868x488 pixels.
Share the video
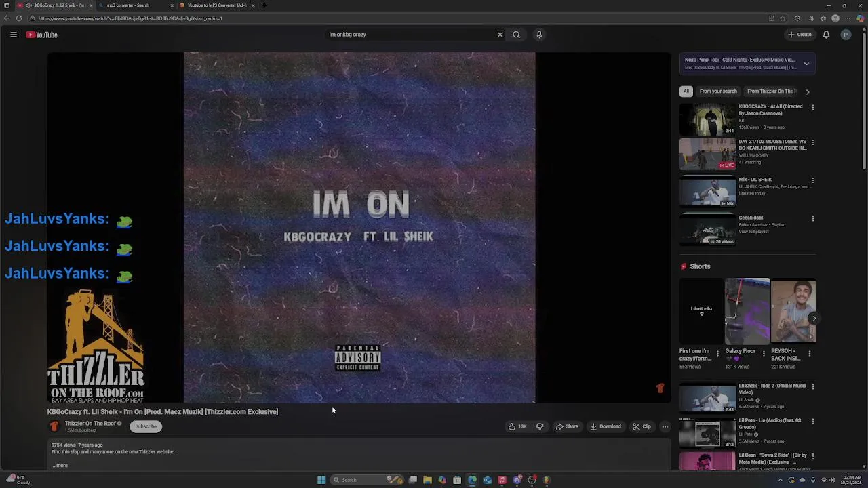coord(567,426)
